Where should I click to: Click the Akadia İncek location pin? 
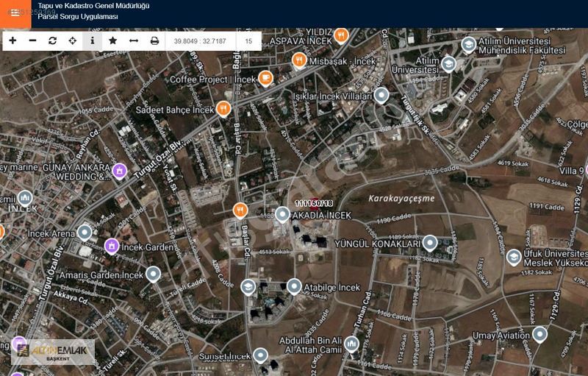(x=282, y=215)
